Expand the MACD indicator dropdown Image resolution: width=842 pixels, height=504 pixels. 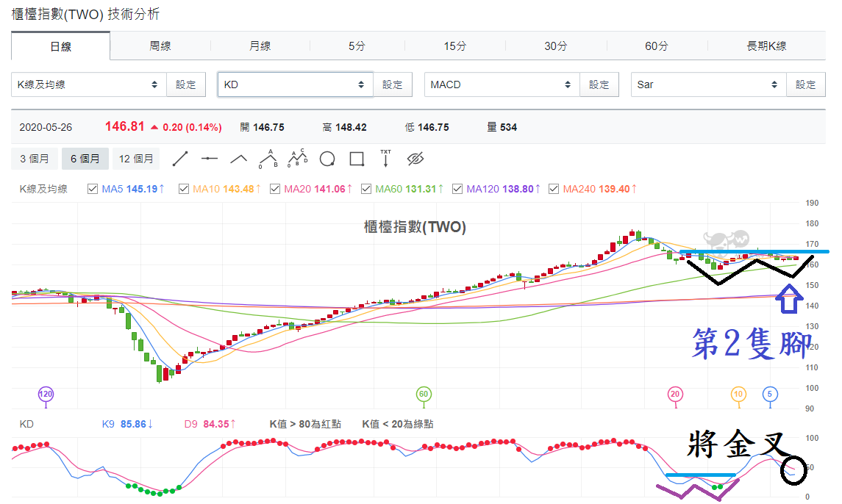(502, 84)
